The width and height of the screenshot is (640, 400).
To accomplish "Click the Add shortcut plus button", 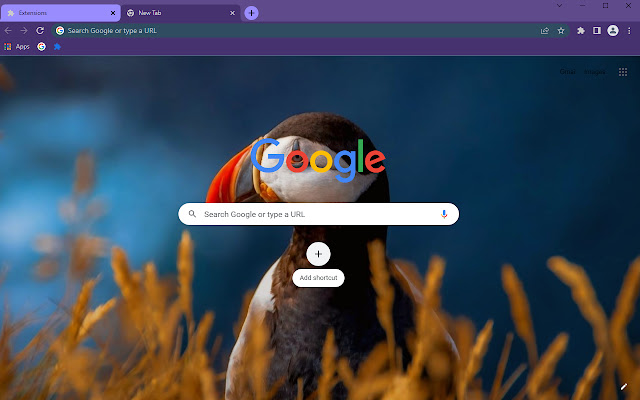I will pyautogui.click(x=318, y=254).
